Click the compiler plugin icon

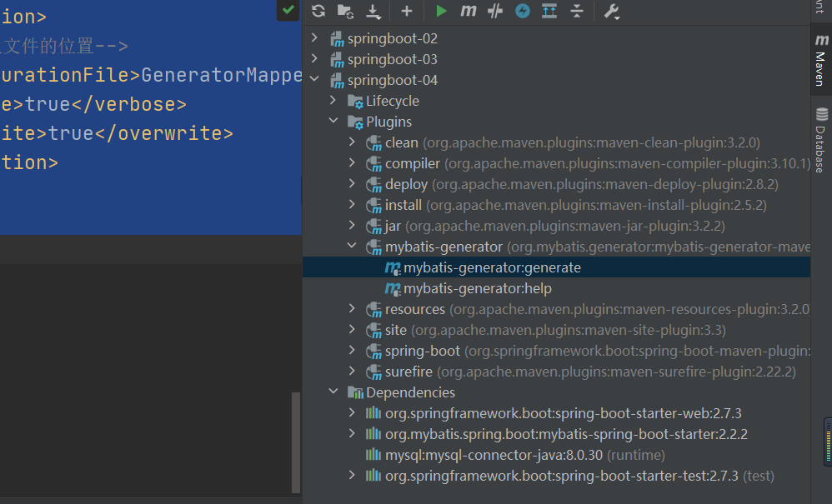(373, 164)
